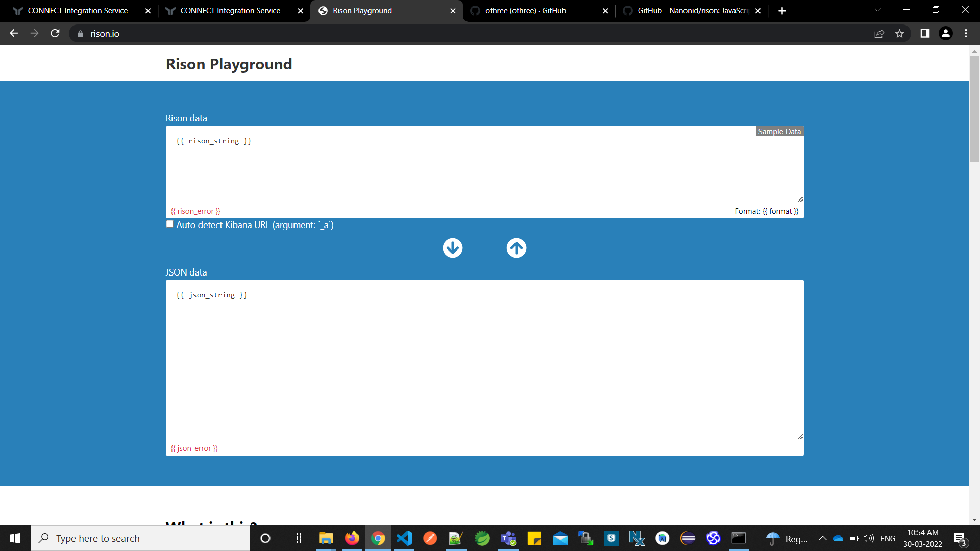980x551 pixels.
Task: Enable Auto detect Kibana URL checkbox
Action: click(x=170, y=224)
